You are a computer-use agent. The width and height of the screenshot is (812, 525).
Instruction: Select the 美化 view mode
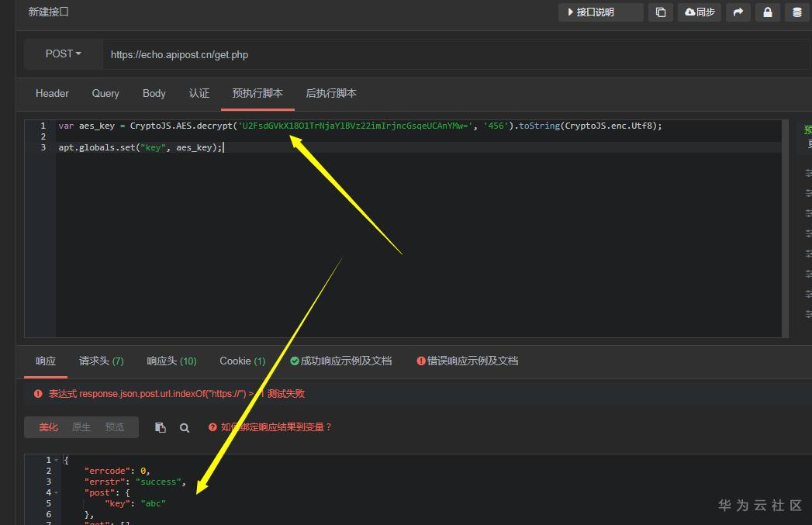[x=48, y=427]
